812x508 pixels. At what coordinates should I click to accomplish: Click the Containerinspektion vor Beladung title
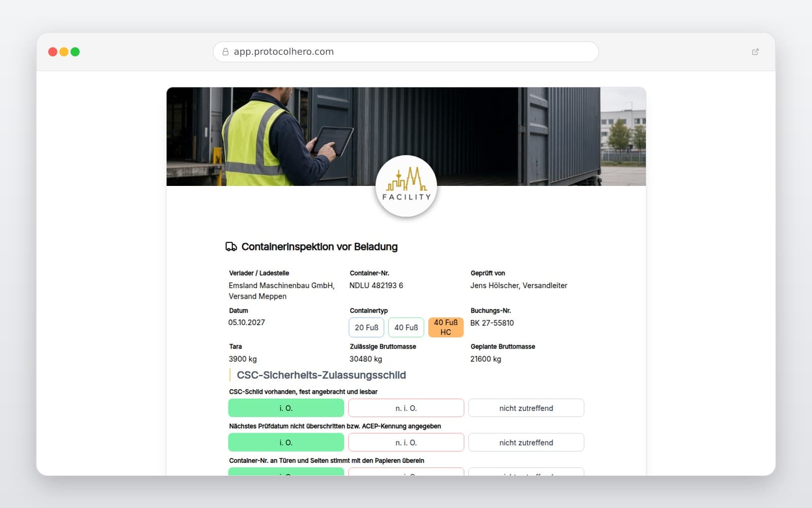click(320, 247)
